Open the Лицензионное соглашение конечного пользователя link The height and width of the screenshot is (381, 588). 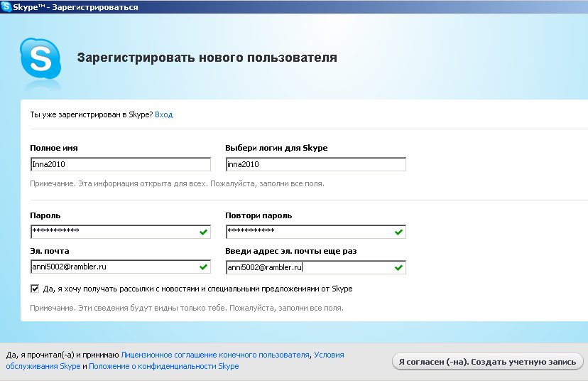pyautogui.click(x=215, y=354)
